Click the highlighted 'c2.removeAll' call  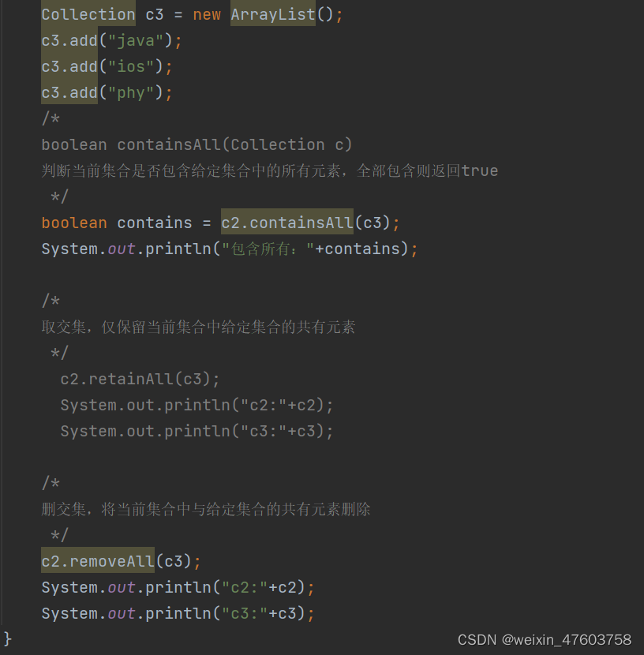coord(98,561)
